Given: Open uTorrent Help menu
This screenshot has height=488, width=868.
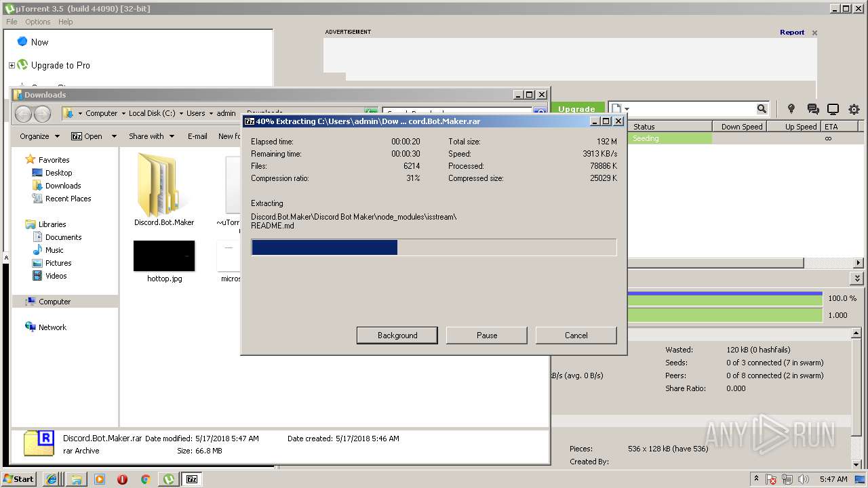Looking at the screenshot, I should 65,22.
